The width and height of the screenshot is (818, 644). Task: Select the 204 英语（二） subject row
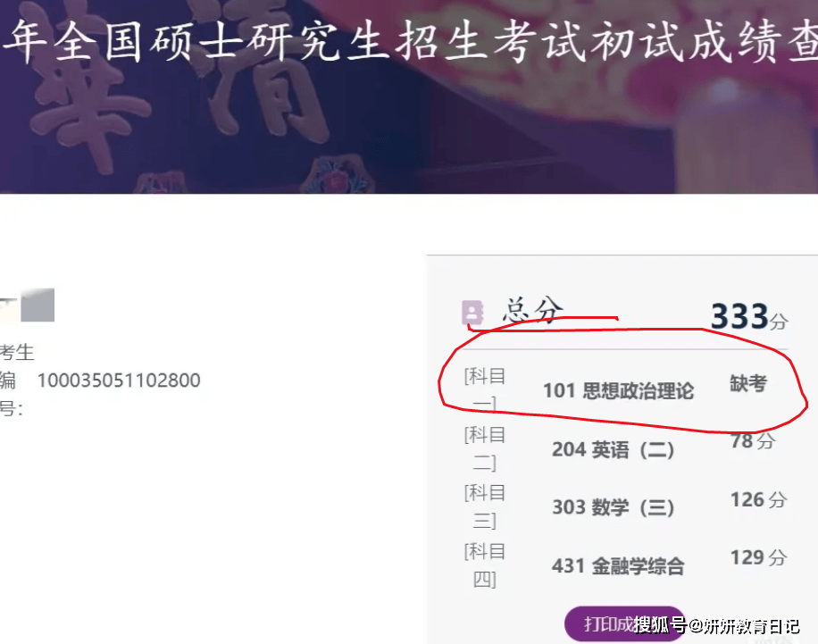click(625, 448)
